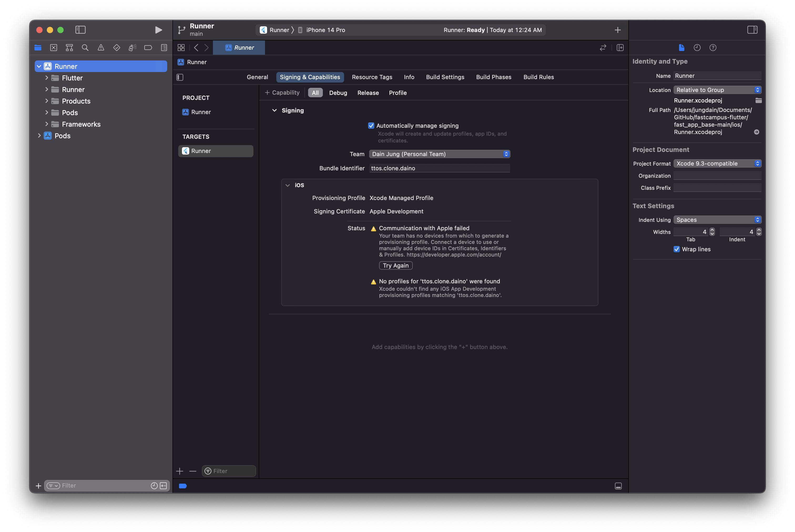
Task: Uncheck Automatically manage signing
Action: click(x=371, y=126)
